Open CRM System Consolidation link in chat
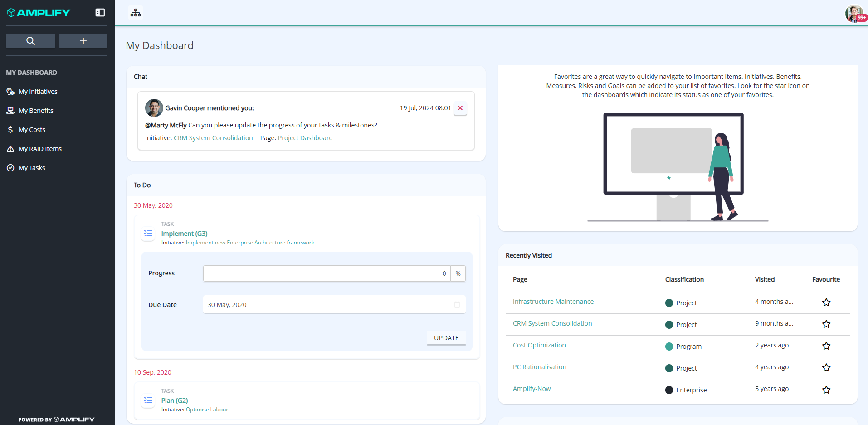 (x=213, y=138)
